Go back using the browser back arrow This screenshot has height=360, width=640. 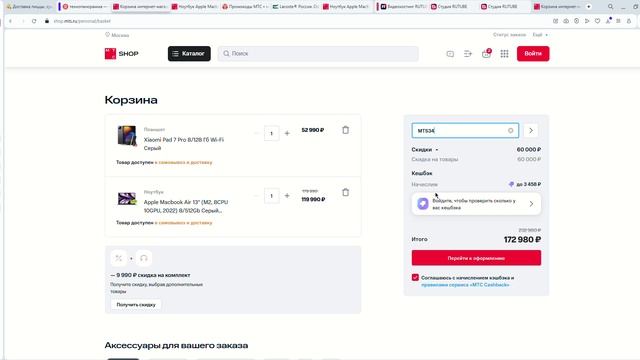pyautogui.click(x=10, y=21)
